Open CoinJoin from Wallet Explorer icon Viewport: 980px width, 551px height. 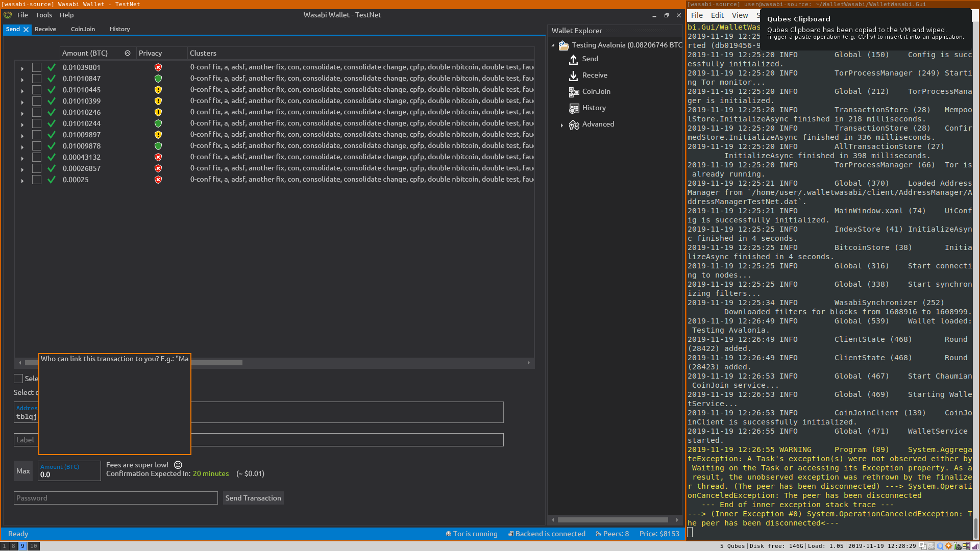point(574,92)
